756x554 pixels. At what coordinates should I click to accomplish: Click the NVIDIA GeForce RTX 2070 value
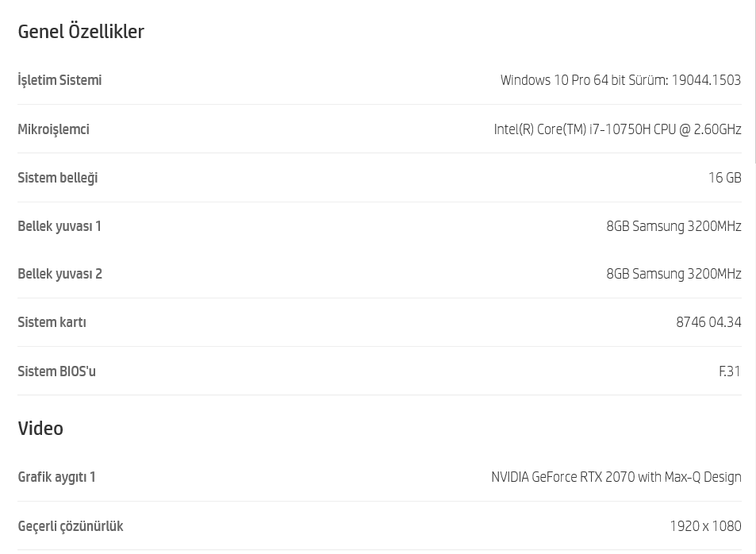point(616,477)
